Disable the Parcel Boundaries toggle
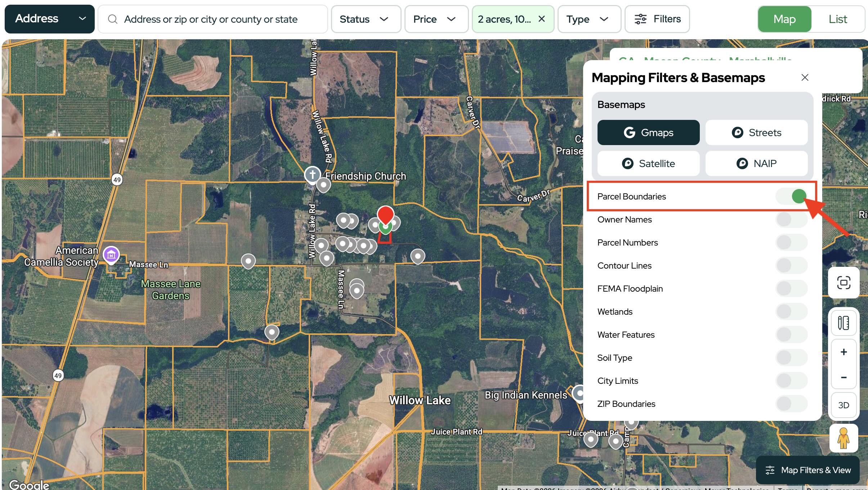This screenshot has height=490, width=868. click(x=792, y=196)
